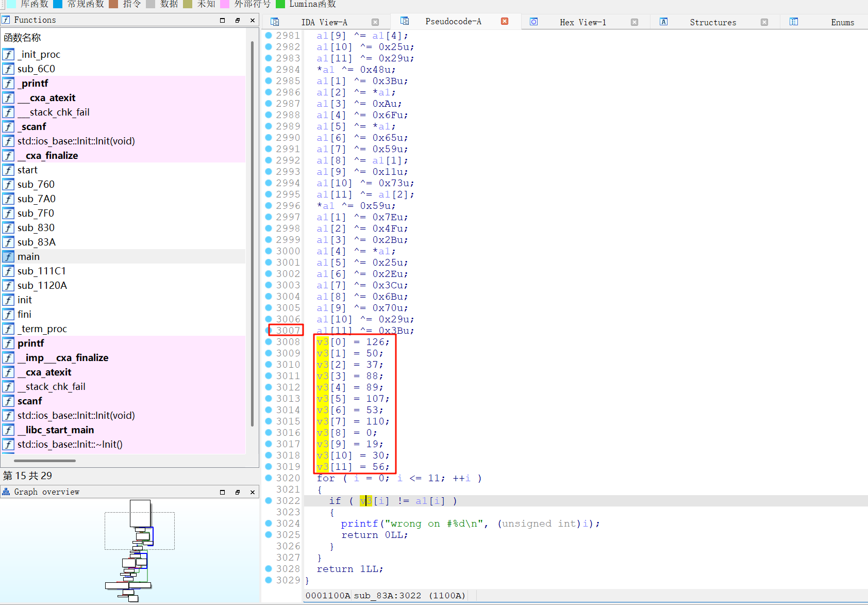Float the Functions panel using its undock icon
The width and height of the screenshot is (868, 605).
pyautogui.click(x=238, y=20)
